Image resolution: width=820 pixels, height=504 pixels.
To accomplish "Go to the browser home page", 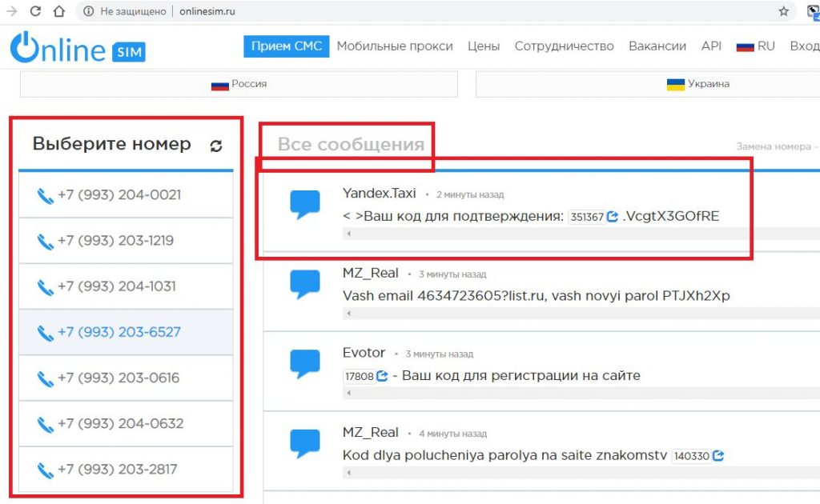I will 58,12.
